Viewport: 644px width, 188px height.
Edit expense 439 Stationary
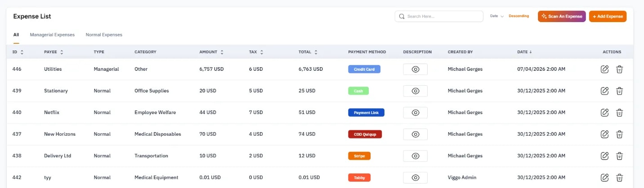click(605, 91)
